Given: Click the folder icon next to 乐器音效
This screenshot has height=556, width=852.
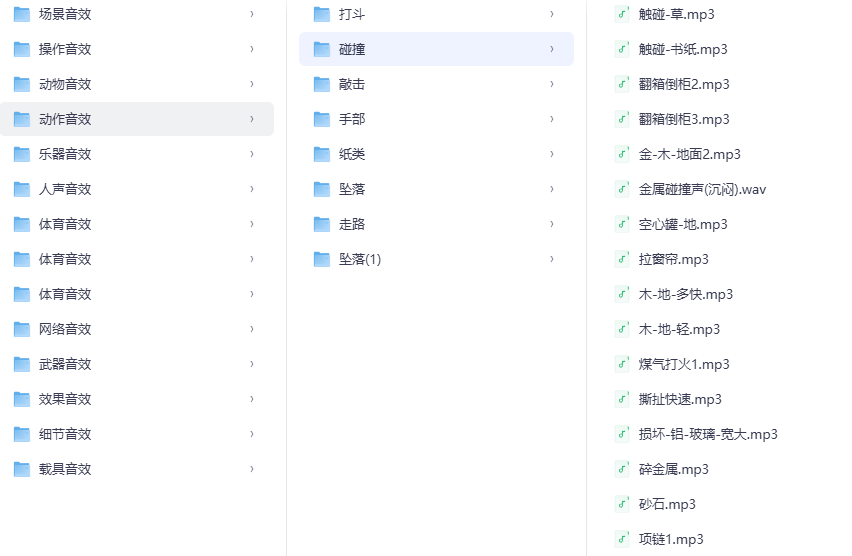Looking at the screenshot, I should 21,154.
